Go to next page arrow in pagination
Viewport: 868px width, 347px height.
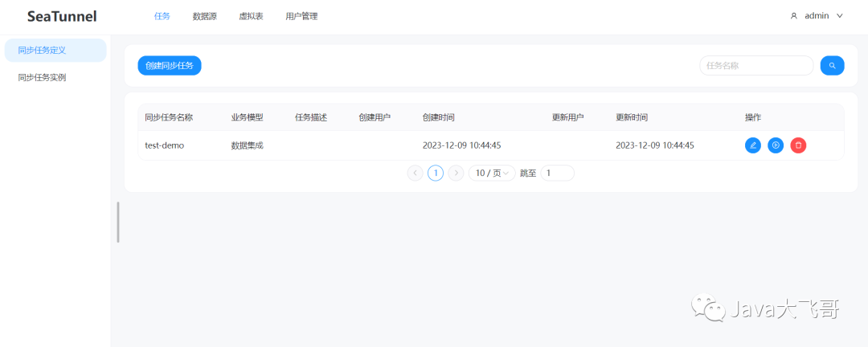coord(456,173)
